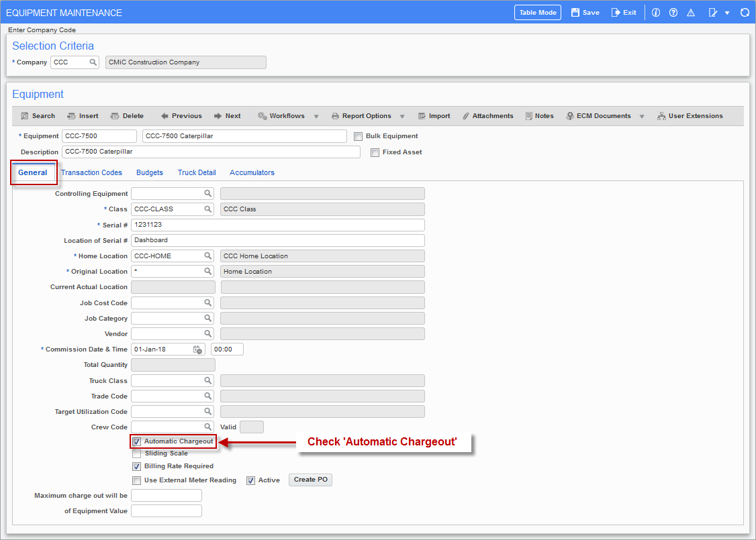Switch to the Truck Detail tab
Screen dimensions: 756x540
[197, 172]
